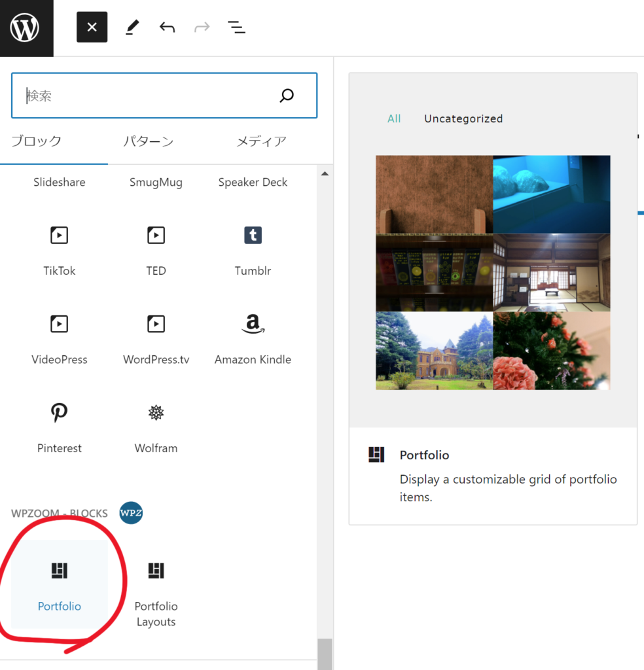Select the pencil edit tool
Image resolution: width=644 pixels, height=670 pixels.
(x=132, y=27)
